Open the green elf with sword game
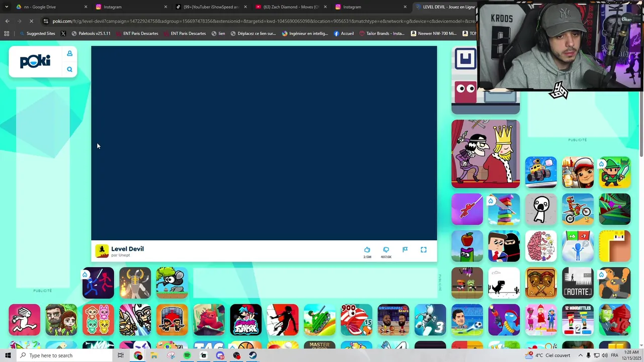Image resolution: width=644 pixels, height=362 pixels. (x=615, y=172)
